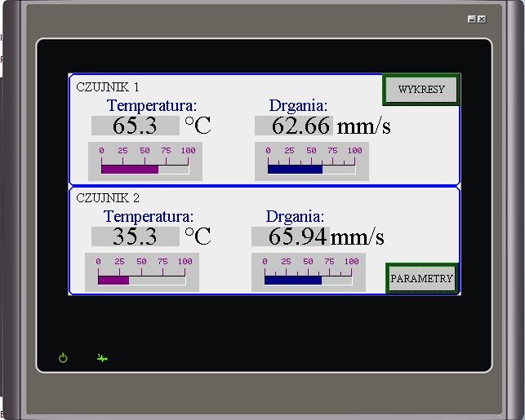Click Czujnik 2 blue vibration bar gauge
Screen dimensions: 525x420
(x=309, y=272)
